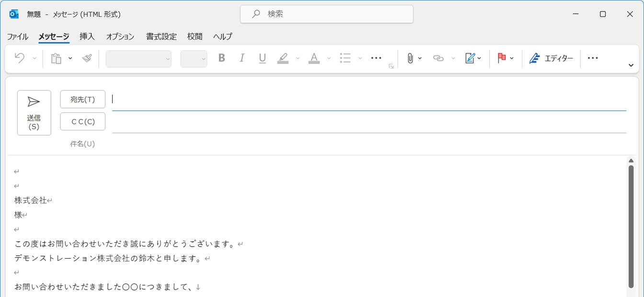Select the Format Painter brush icon
The height and width of the screenshot is (297, 644).
(x=87, y=59)
